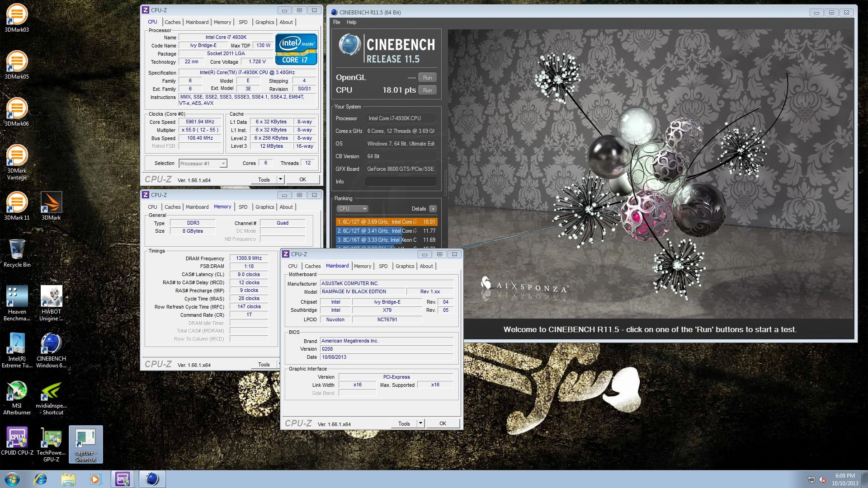
Task: Click the CPU score 18.01 pts
Action: pos(399,90)
